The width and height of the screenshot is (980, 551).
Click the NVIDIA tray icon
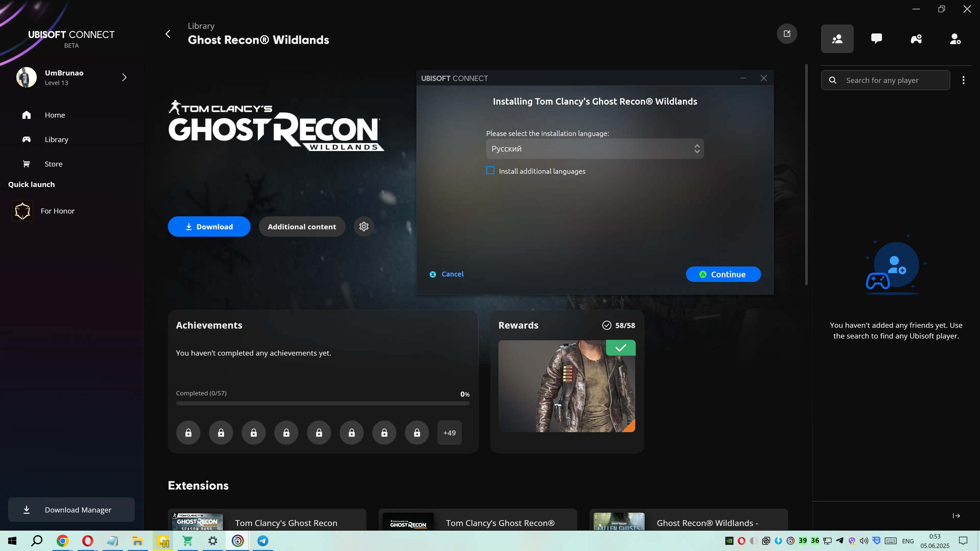[729, 541]
